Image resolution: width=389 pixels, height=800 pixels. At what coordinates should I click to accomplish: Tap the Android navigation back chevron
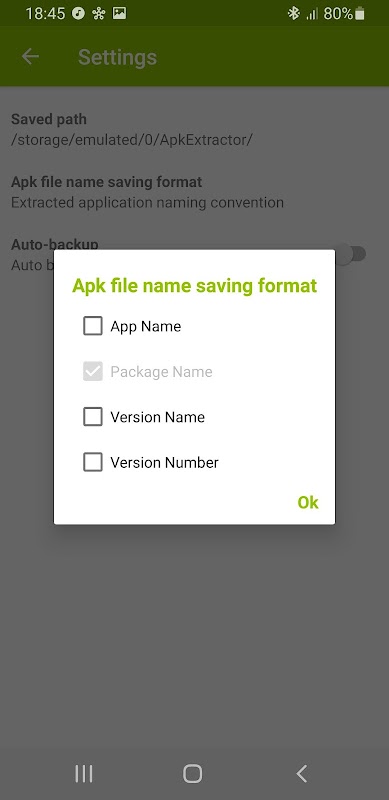click(302, 773)
